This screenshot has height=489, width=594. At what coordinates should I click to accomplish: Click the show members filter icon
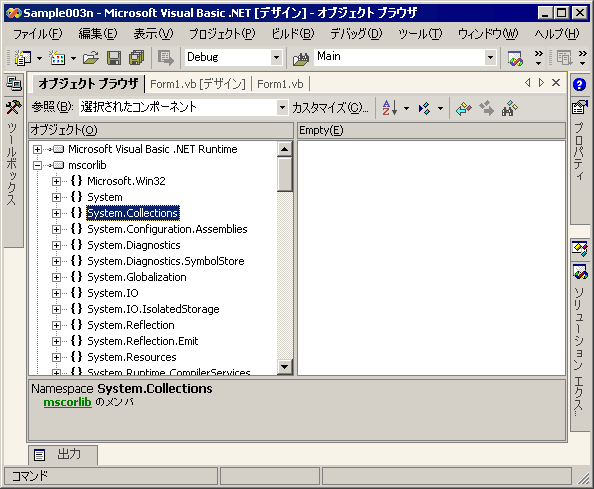tap(424, 109)
